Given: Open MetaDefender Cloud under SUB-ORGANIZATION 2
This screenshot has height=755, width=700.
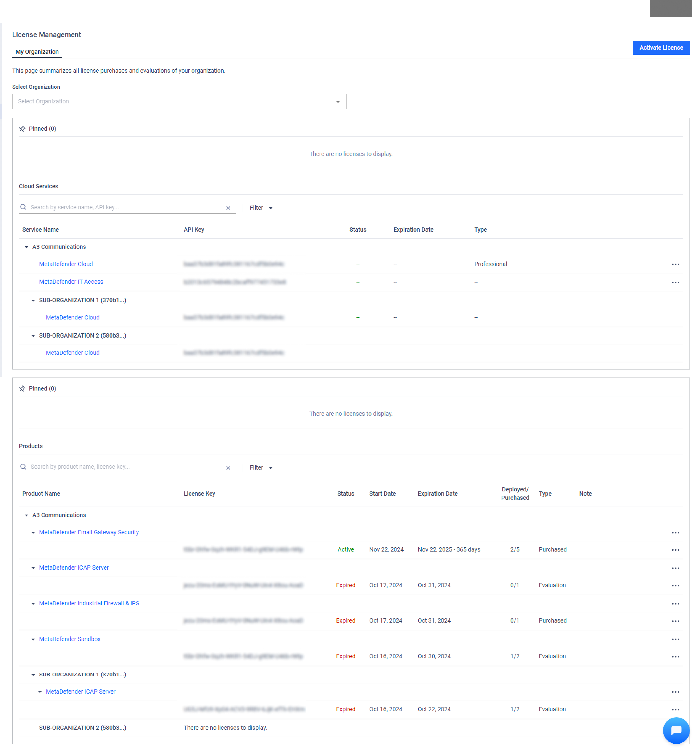Looking at the screenshot, I should pos(73,353).
